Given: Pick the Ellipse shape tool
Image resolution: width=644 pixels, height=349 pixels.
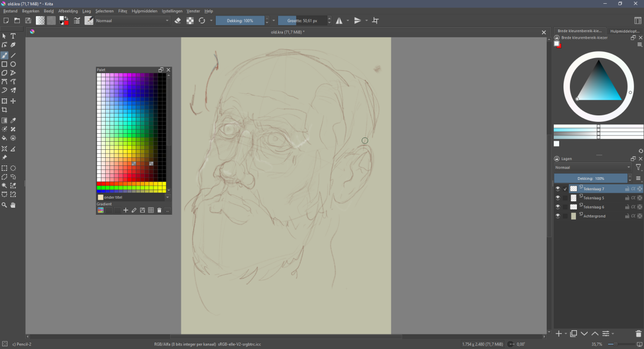Looking at the screenshot, I should tap(13, 64).
